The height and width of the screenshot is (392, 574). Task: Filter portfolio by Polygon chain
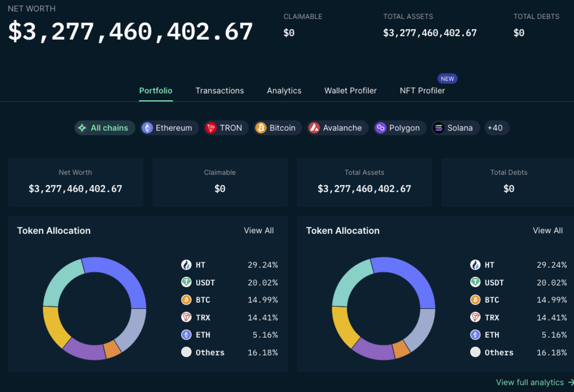coord(399,128)
